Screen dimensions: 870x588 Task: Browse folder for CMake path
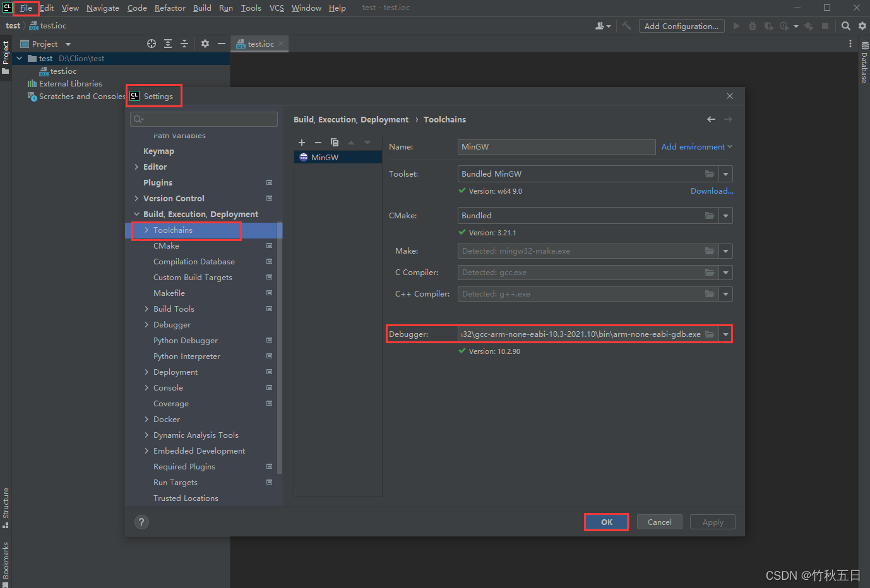pos(710,216)
